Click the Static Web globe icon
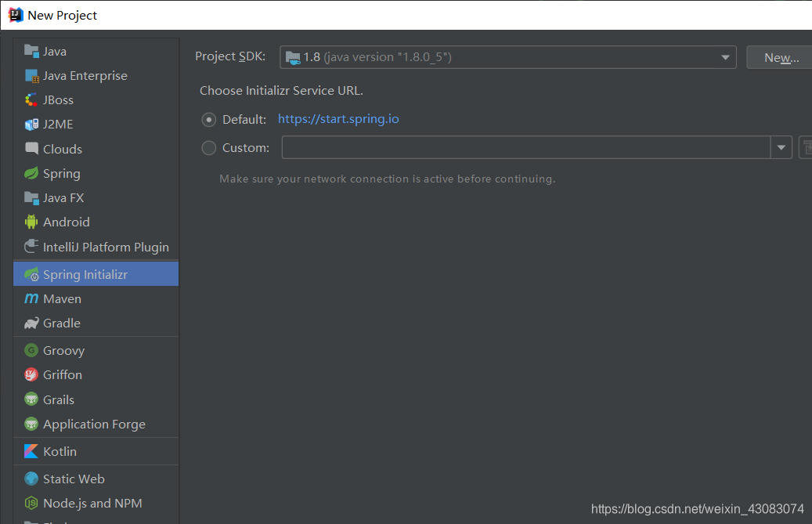 tap(31, 479)
